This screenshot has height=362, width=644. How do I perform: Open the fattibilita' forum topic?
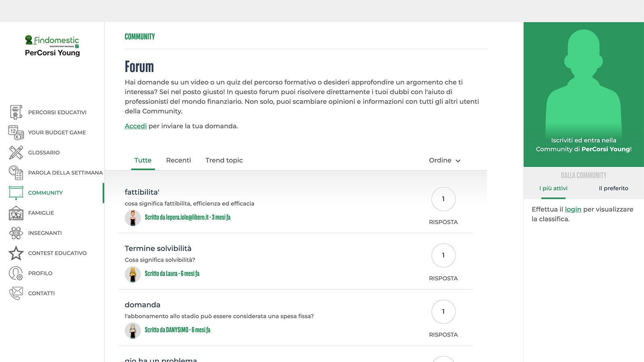click(x=142, y=192)
